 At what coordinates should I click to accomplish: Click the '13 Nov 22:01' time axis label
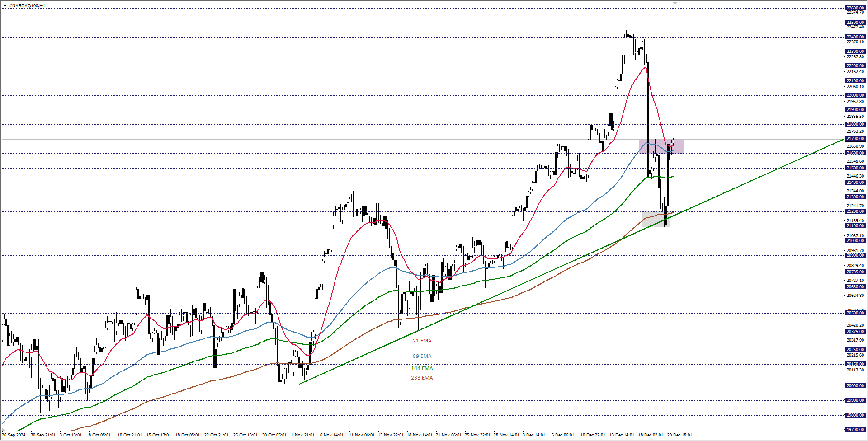(391, 435)
